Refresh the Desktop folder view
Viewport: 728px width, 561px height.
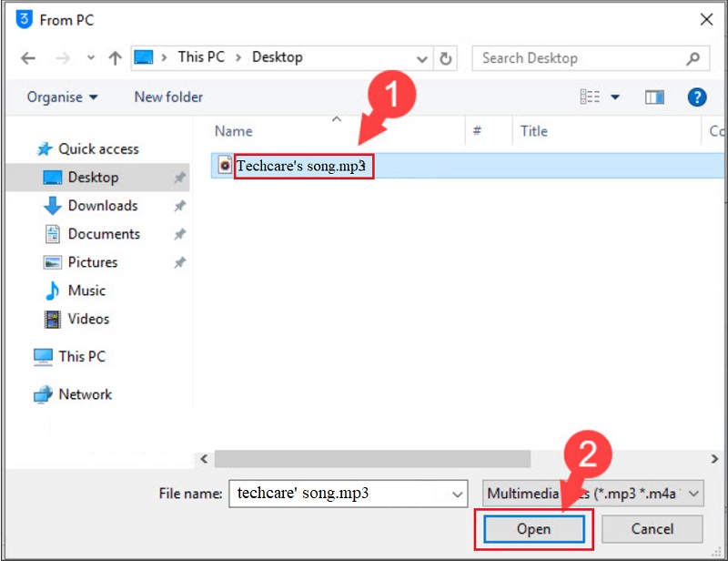(x=446, y=57)
